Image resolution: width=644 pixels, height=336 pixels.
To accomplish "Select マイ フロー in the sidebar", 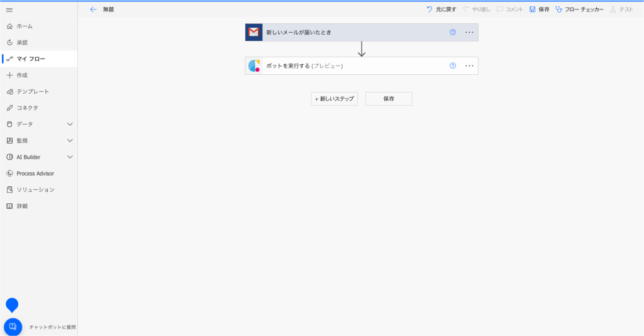I will tap(38, 59).
